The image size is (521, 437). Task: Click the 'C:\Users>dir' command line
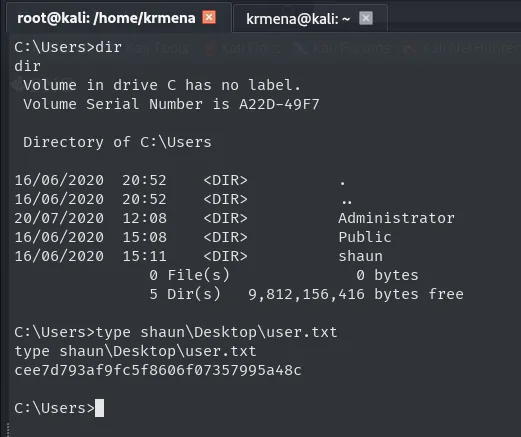pyautogui.click(x=68, y=47)
